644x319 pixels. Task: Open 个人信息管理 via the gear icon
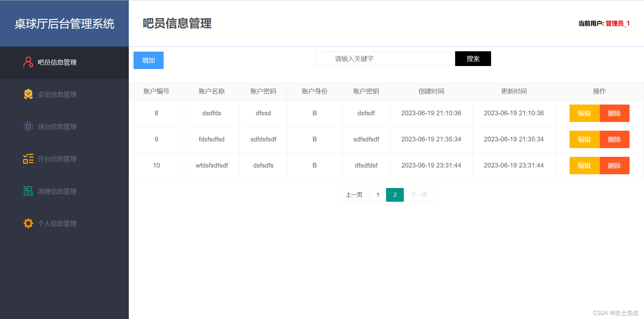click(x=28, y=223)
